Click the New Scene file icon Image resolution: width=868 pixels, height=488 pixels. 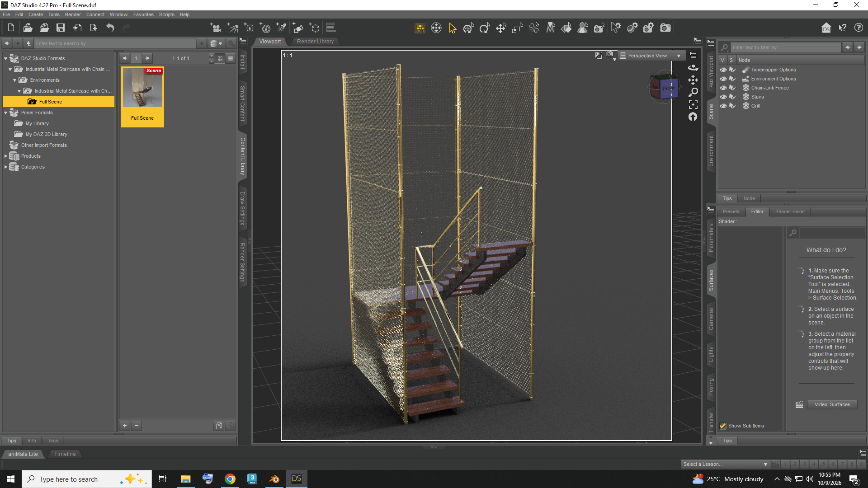click(x=11, y=28)
